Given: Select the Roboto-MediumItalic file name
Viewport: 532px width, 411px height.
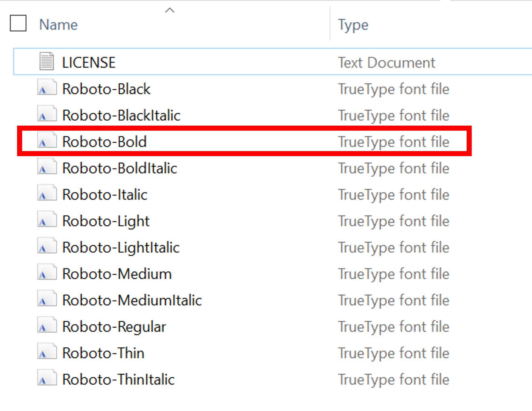Looking at the screenshot, I should [131, 300].
